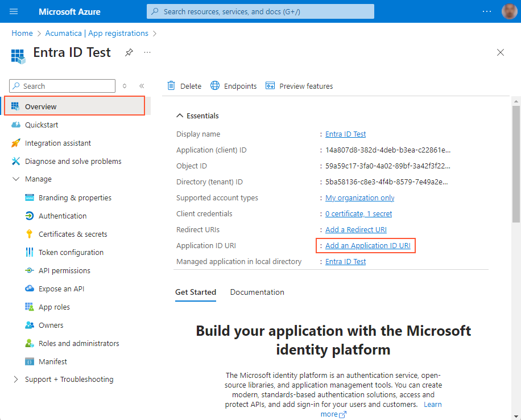
Task: Switch to the Documentation tab
Action: pyautogui.click(x=257, y=292)
